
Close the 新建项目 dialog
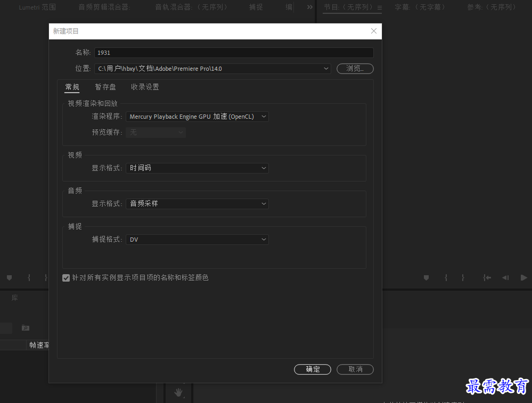373,31
